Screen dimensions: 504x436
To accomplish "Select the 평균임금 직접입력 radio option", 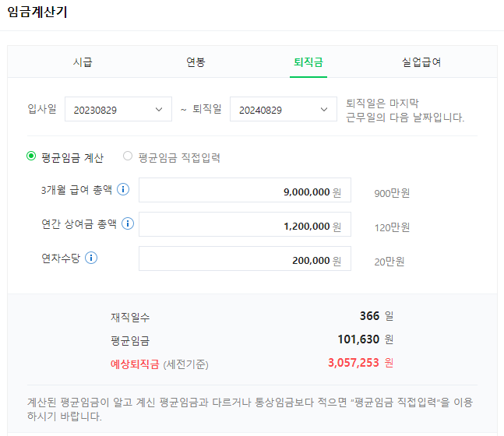I will [x=128, y=156].
